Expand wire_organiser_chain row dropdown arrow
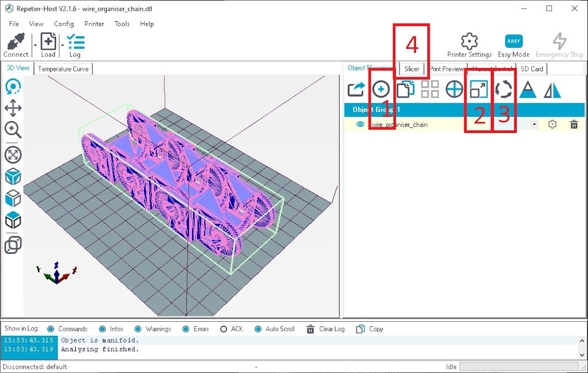This screenshot has width=588, height=373. [x=534, y=125]
